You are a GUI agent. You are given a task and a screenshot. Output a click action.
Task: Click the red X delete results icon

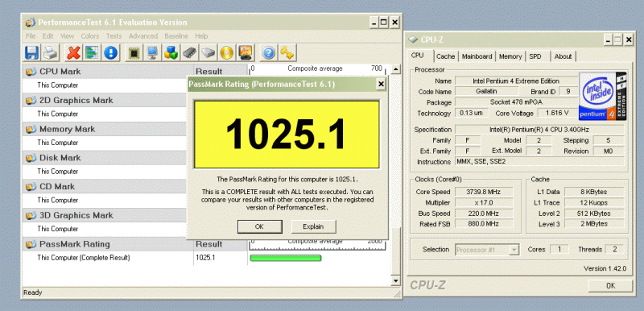pos(73,53)
